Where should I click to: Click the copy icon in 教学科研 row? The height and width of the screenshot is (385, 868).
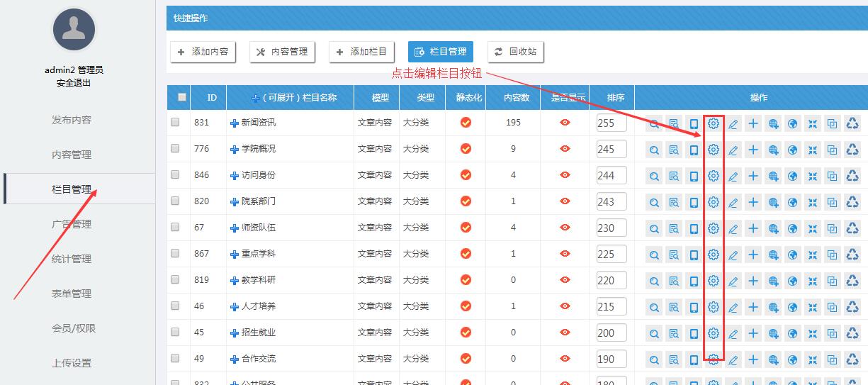click(x=833, y=281)
